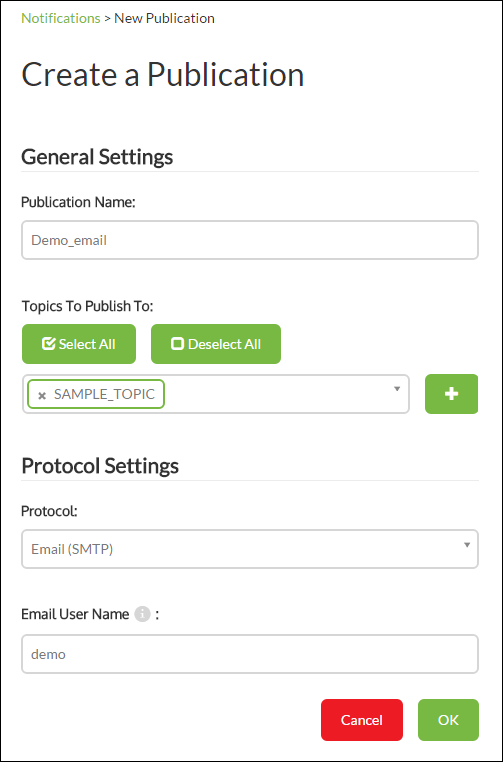503x762 pixels.
Task: Click the Publication Name input field
Action: (x=250, y=240)
